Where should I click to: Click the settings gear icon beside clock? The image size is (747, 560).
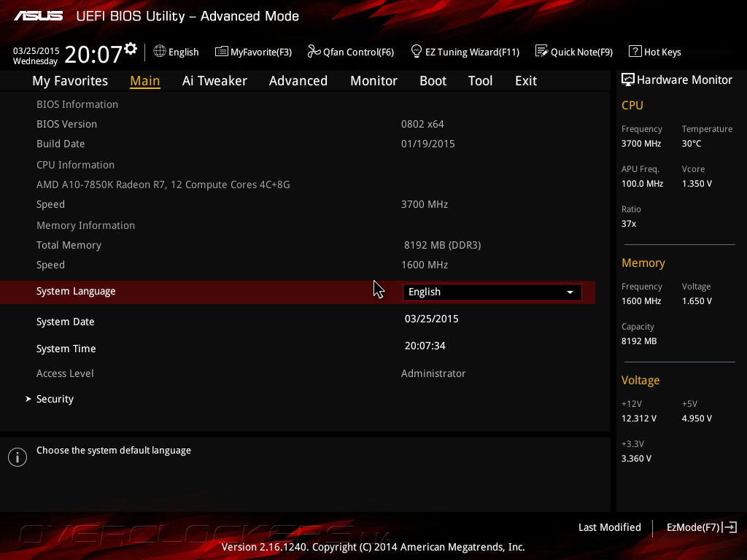[131, 48]
